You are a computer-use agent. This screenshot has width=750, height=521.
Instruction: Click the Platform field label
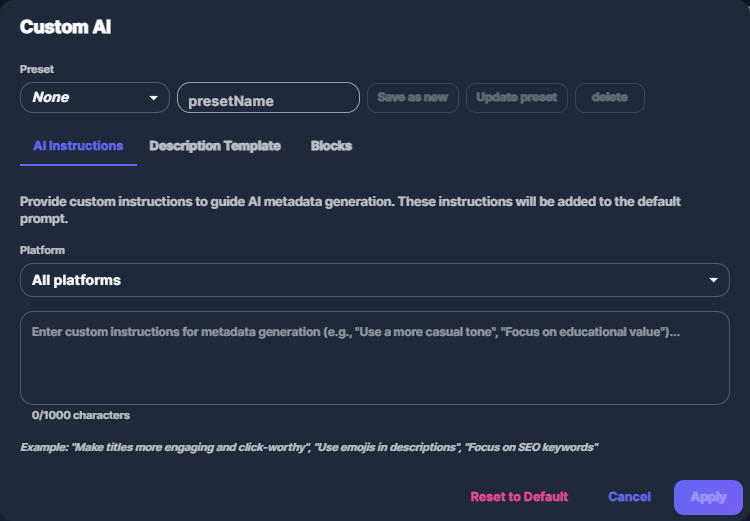click(42, 250)
